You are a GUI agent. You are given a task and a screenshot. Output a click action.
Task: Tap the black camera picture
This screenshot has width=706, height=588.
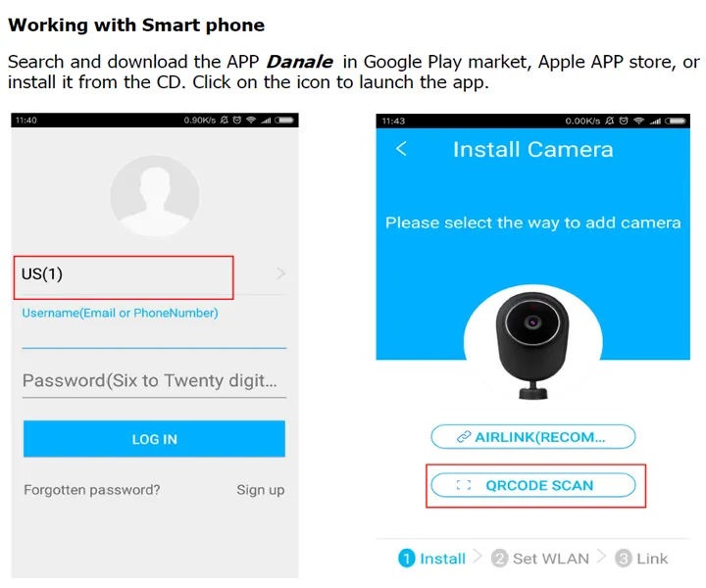click(x=532, y=343)
